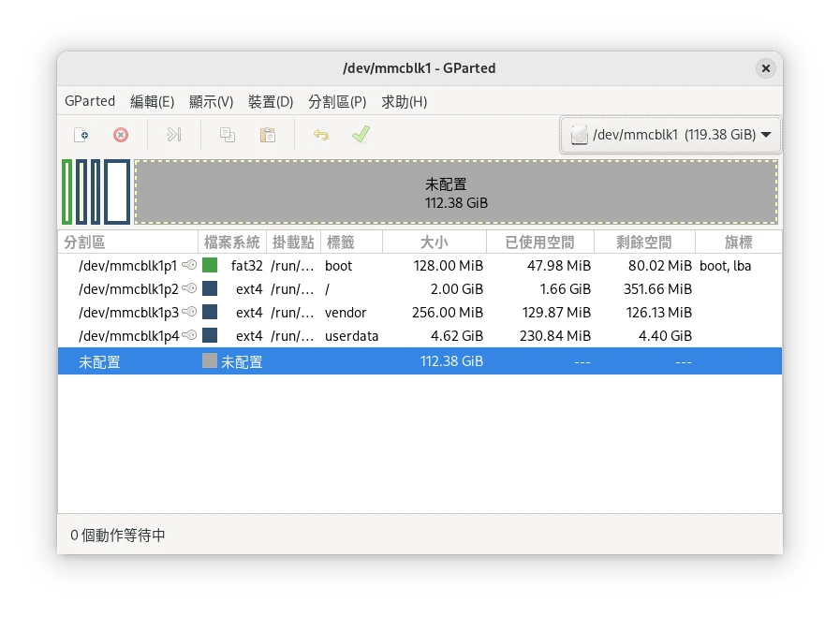The height and width of the screenshot is (617, 840).
Task: Open the 求助(H) menu
Action: (404, 101)
